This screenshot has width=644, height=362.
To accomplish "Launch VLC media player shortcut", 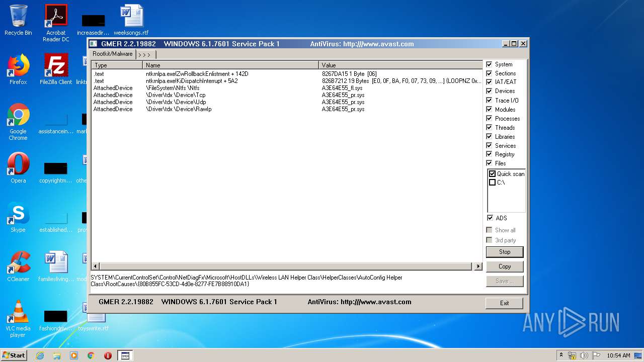I will pos(18,319).
